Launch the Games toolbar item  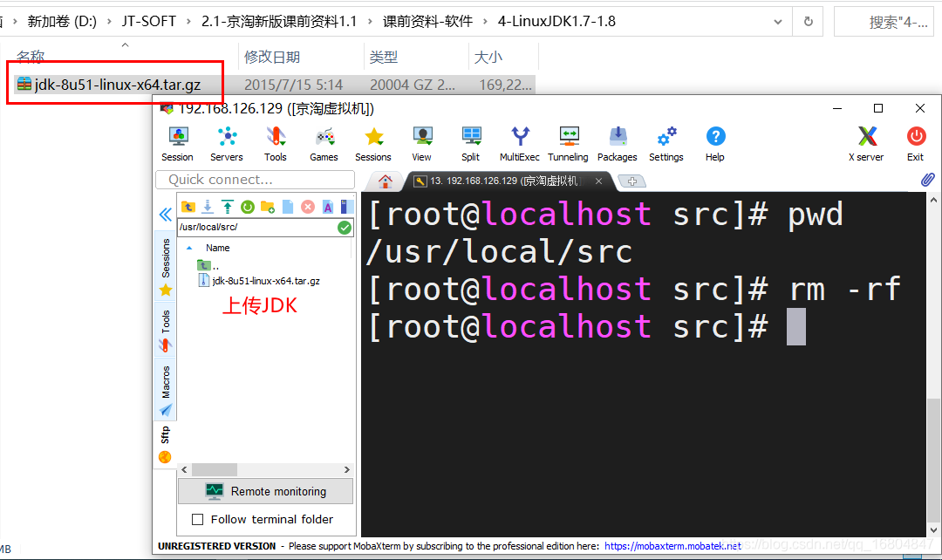pos(324,144)
